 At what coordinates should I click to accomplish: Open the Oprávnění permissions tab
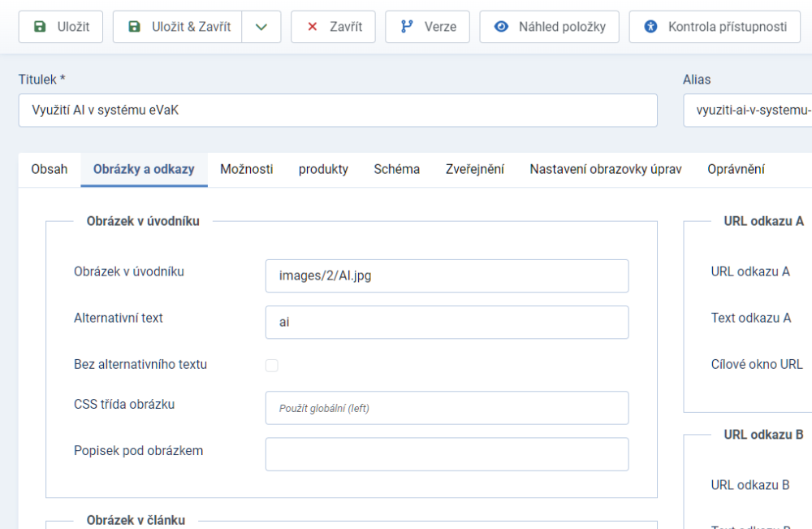click(736, 169)
